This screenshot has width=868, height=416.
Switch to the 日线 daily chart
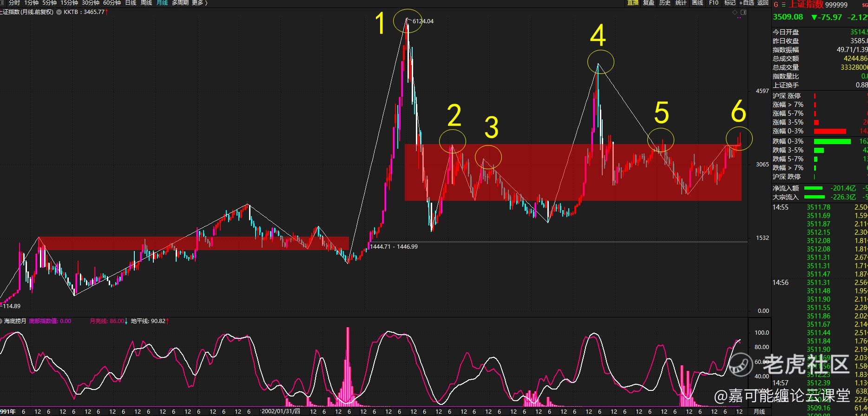click(131, 3)
